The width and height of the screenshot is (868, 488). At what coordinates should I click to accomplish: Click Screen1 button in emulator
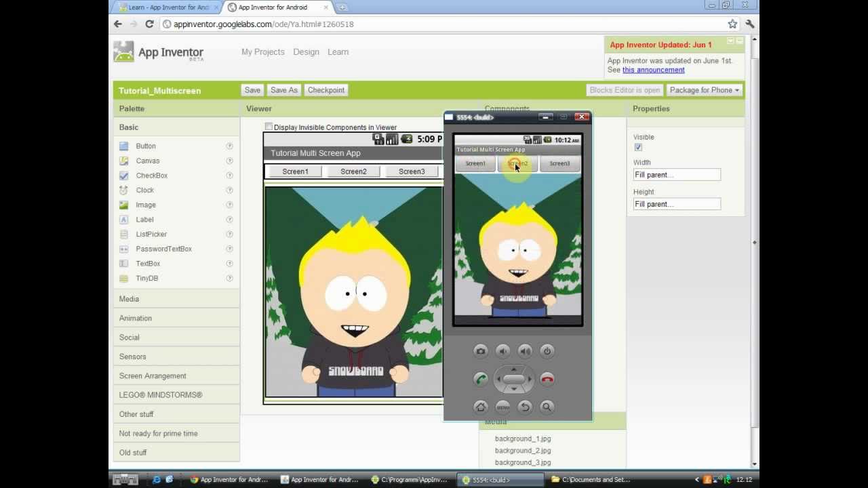(475, 163)
